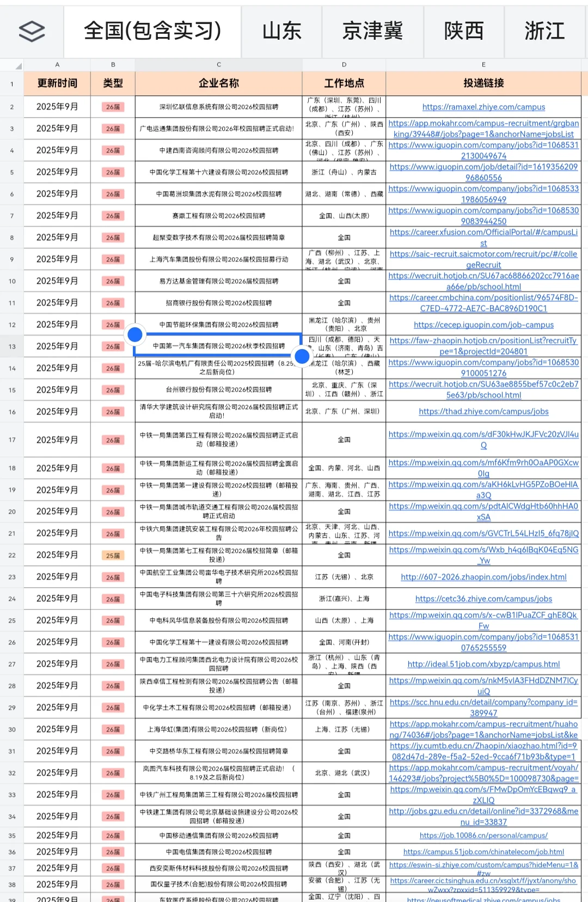Open saic-recruit.saicmotor.com link
The image size is (588, 902).
click(x=483, y=259)
